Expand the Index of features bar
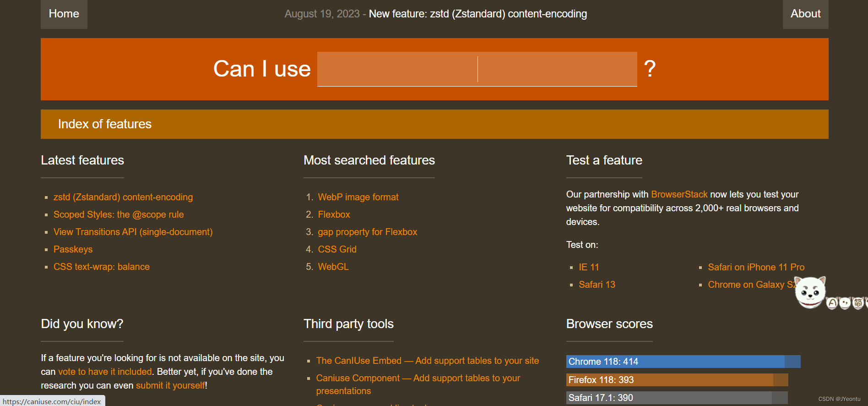The height and width of the screenshot is (406, 868). click(434, 124)
